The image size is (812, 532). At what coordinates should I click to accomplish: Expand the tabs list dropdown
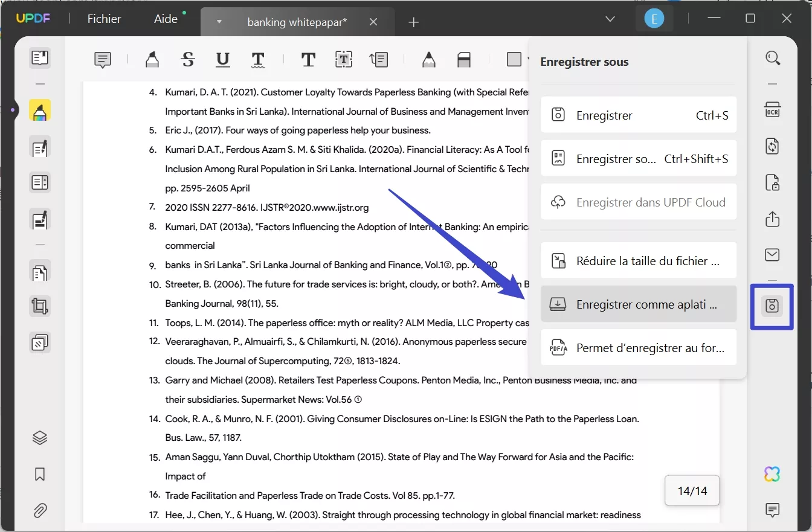coord(610,19)
